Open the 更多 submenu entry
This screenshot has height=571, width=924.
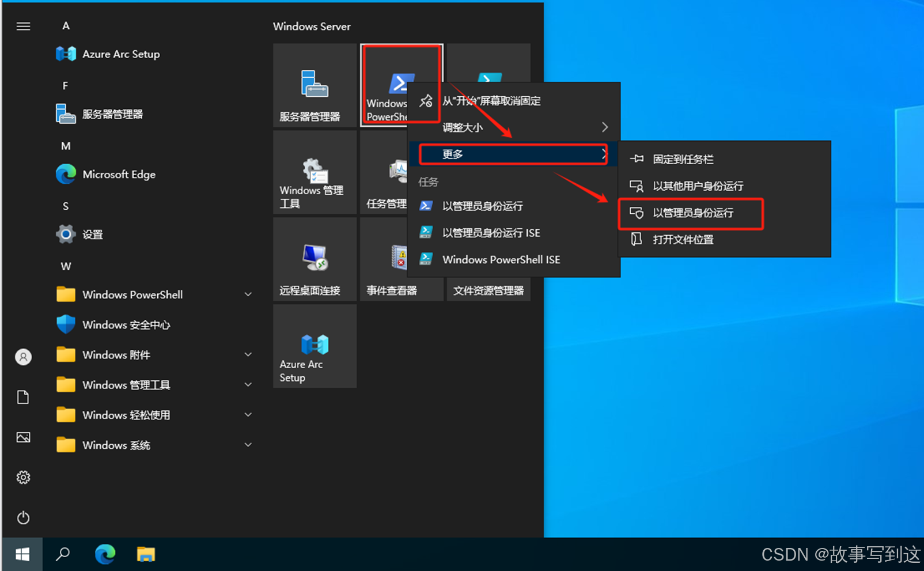tap(514, 154)
